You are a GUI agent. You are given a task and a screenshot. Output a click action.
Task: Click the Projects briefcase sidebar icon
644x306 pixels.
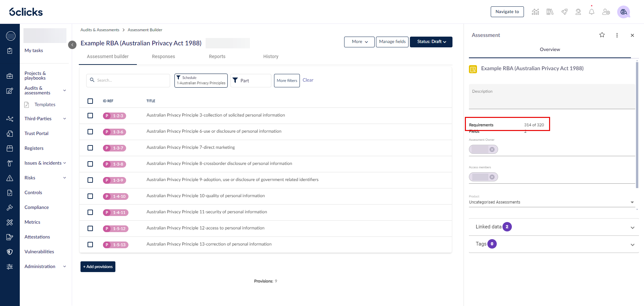[10, 76]
